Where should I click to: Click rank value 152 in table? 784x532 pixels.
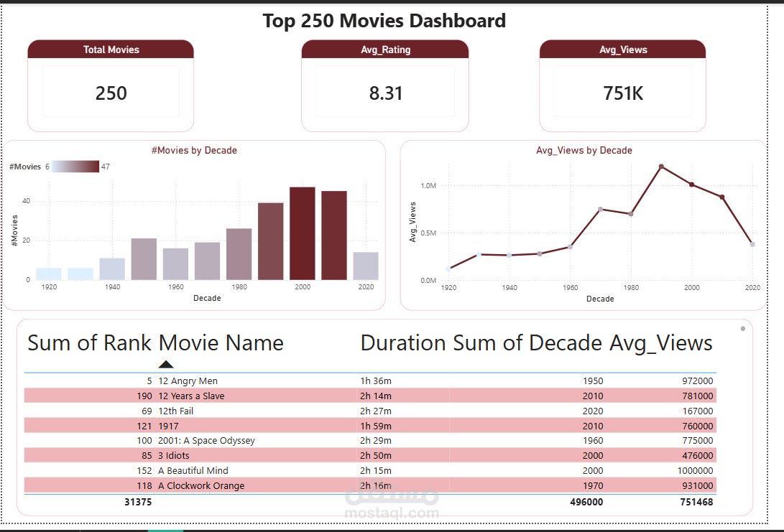(144, 470)
